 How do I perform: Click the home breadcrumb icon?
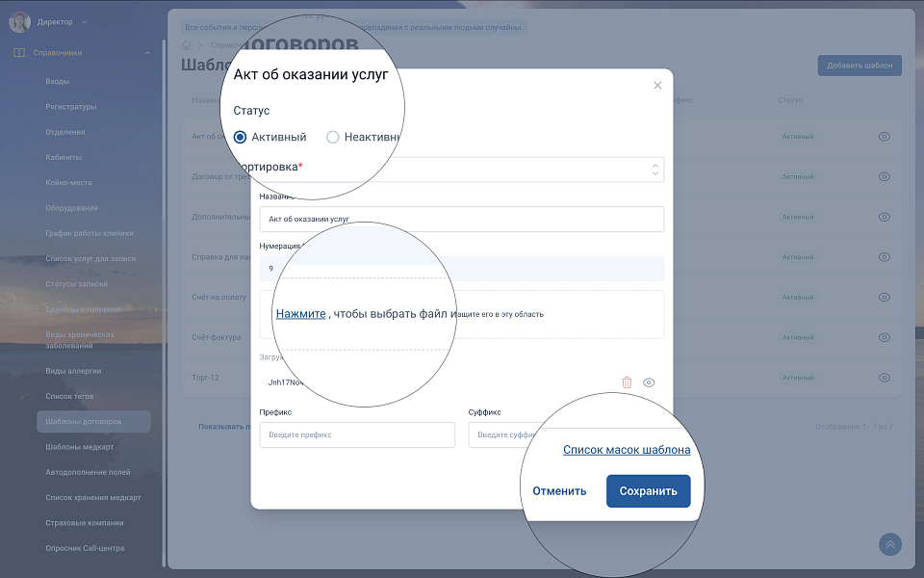[187, 45]
